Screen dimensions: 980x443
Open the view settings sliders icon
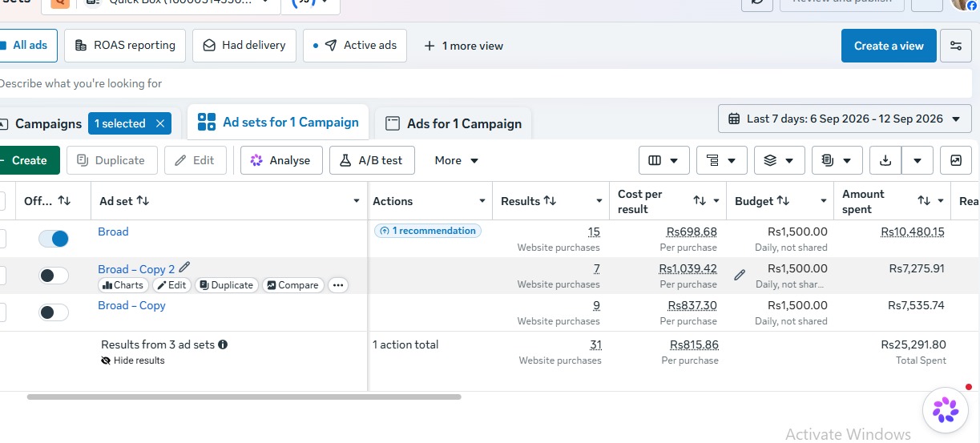tap(955, 46)
